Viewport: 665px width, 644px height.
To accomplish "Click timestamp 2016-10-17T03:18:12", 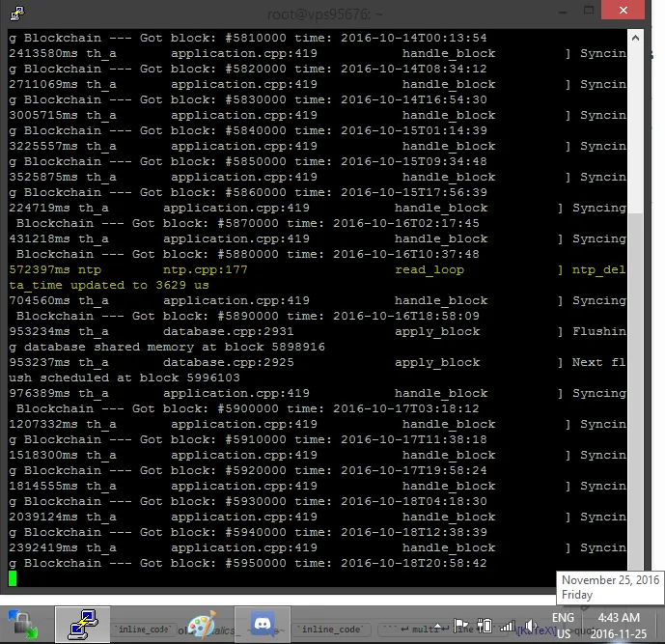I will (x=406, y=408).
